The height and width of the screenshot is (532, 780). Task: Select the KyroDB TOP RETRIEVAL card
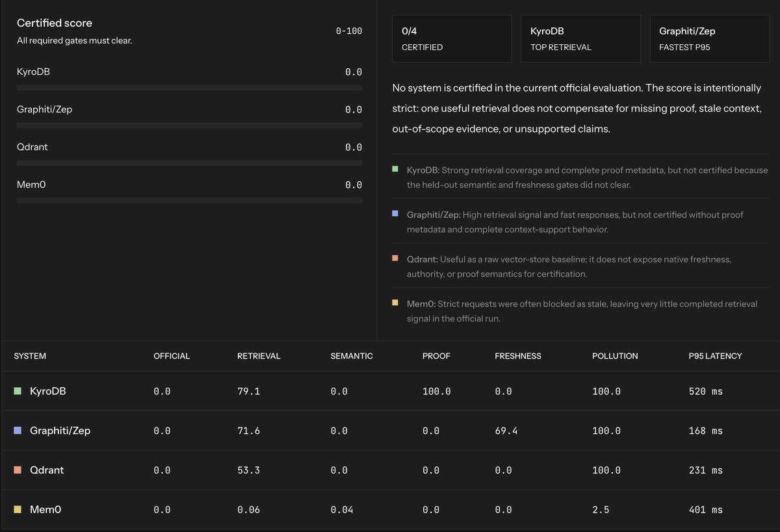tap(580, 38)
